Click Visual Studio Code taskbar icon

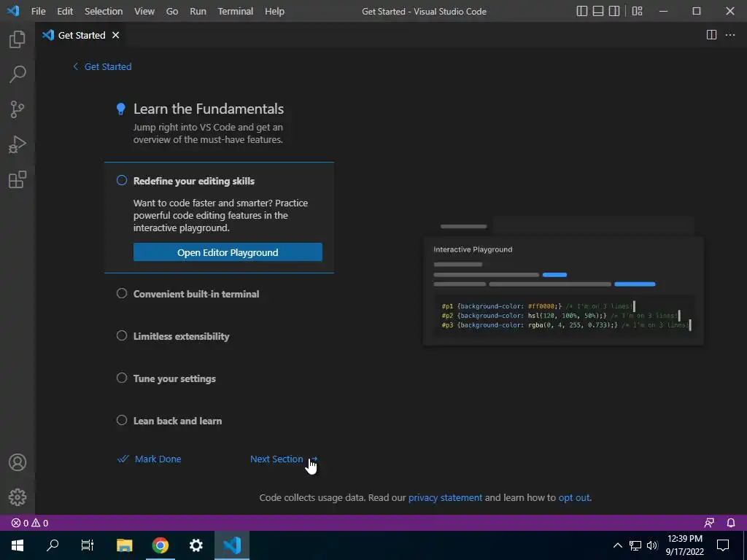(x=232, y=545)
